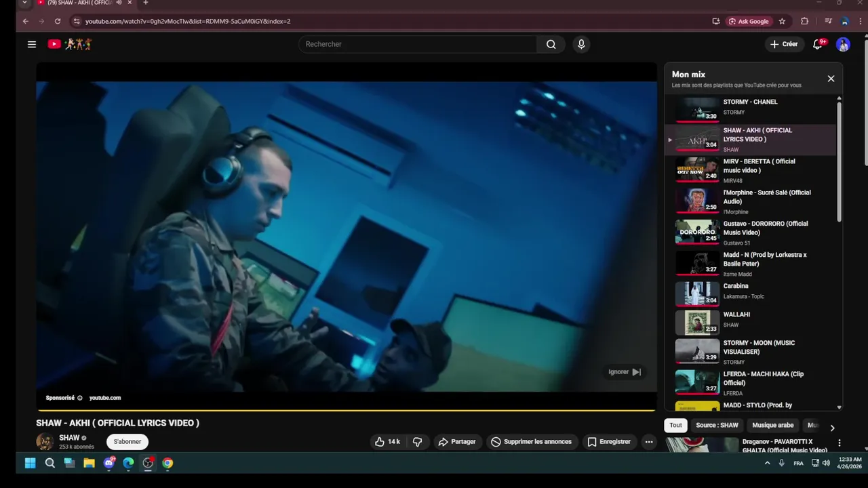Open Windows taskbar search
The image size is (868, 488).
coord(50,463)
